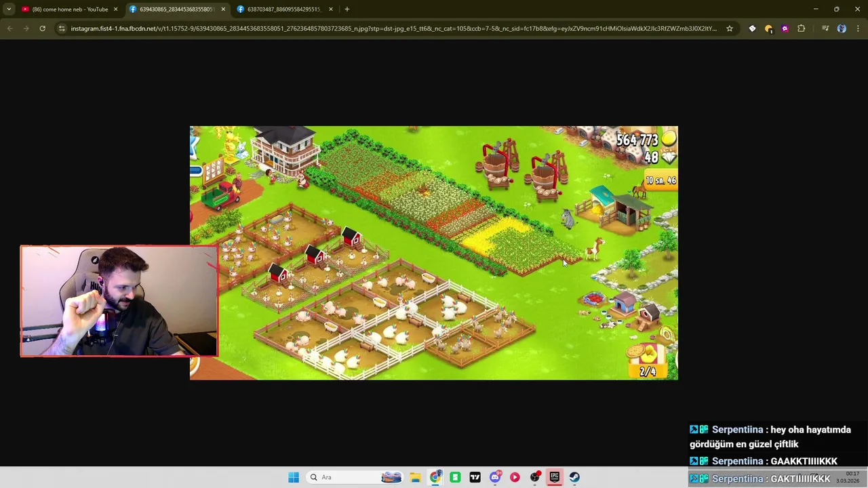
Task: Close the 639430865 image tab
Action: pyautogui.click(x=223, y=9)
